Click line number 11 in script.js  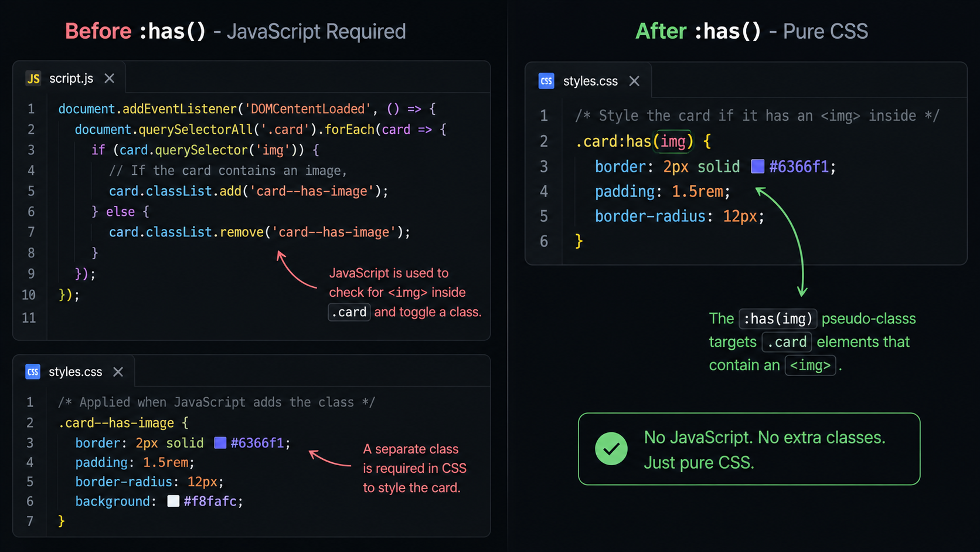pyautogui.click(x=29, y=318)
